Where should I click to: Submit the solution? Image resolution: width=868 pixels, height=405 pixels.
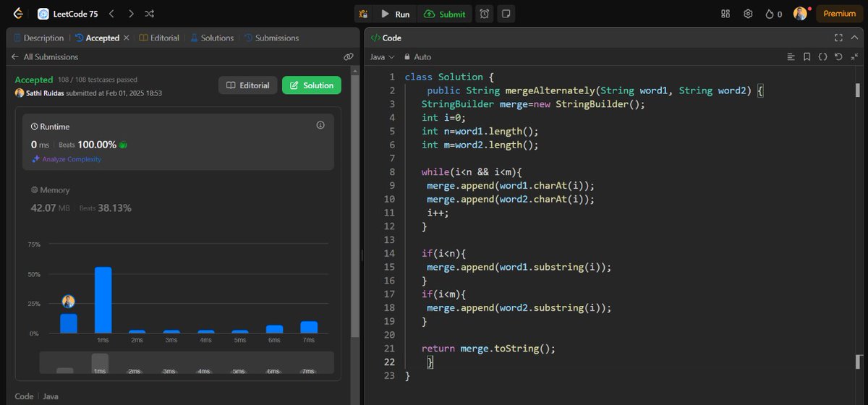[x=445, y=14]
